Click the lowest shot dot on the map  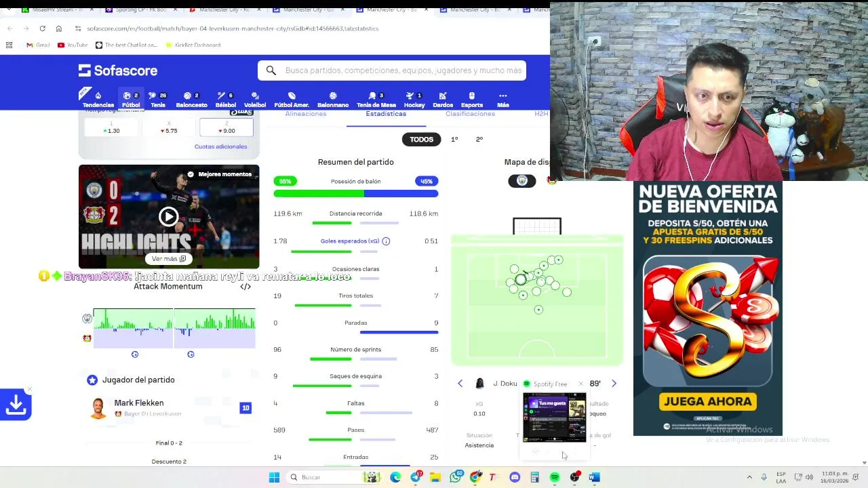(538, 310)
